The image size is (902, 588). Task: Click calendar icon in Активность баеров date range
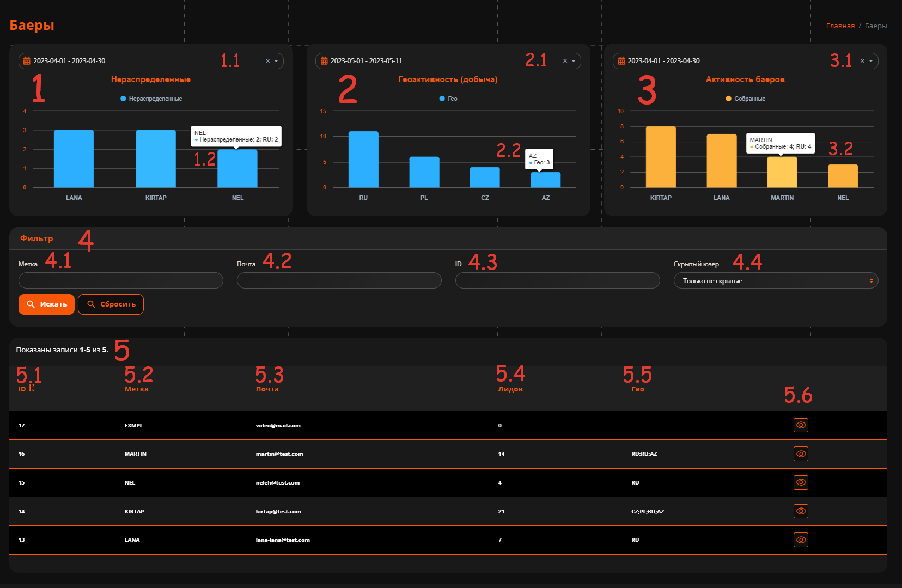[621, 61]
